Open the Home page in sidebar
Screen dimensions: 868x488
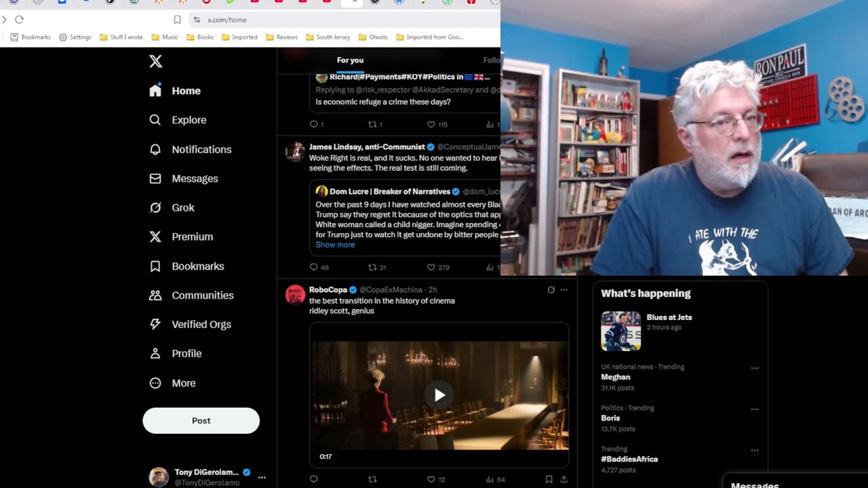[176, 91]
